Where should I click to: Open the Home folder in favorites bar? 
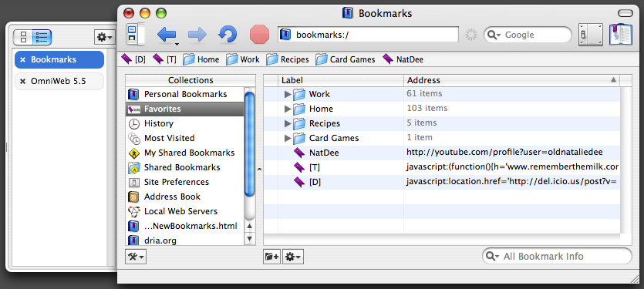(x=201, y=59)
